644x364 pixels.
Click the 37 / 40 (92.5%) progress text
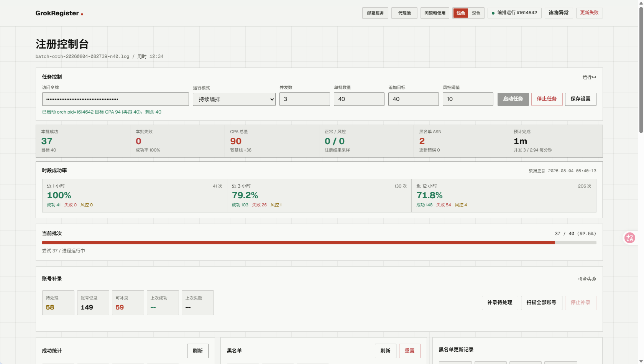[x=575, y=234]
